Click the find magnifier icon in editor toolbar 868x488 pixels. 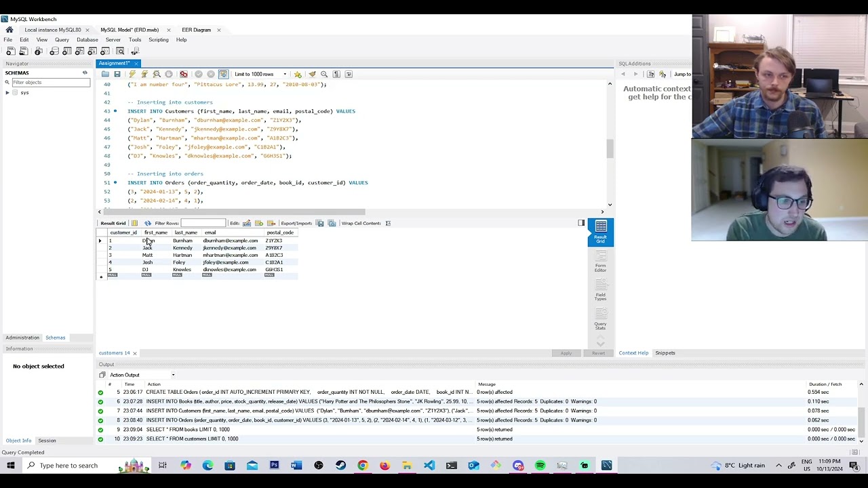(x=324, y=74)
